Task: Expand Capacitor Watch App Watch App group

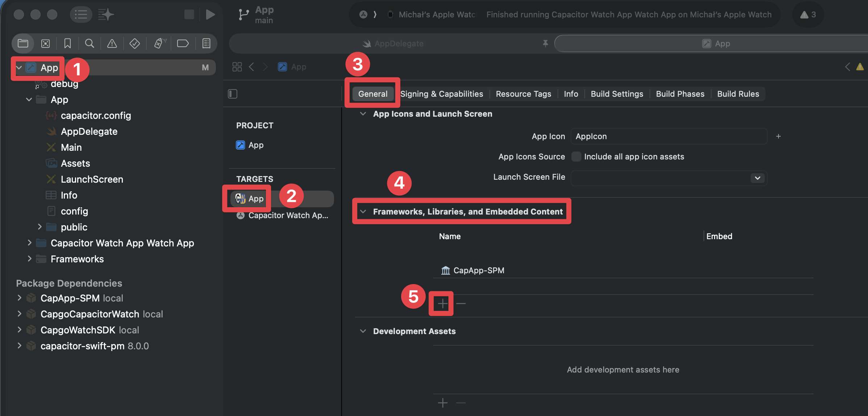Action: [x=29, y=243]
